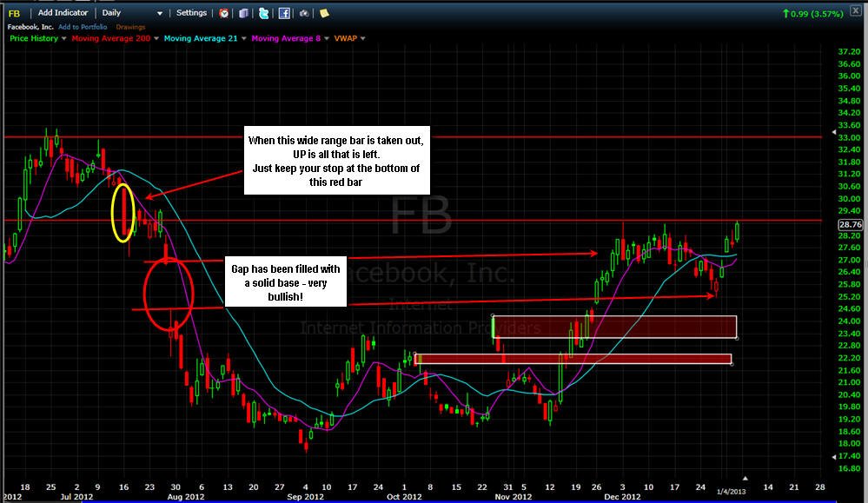Click the 24.00 price axis label

click(x=849, y=321)
